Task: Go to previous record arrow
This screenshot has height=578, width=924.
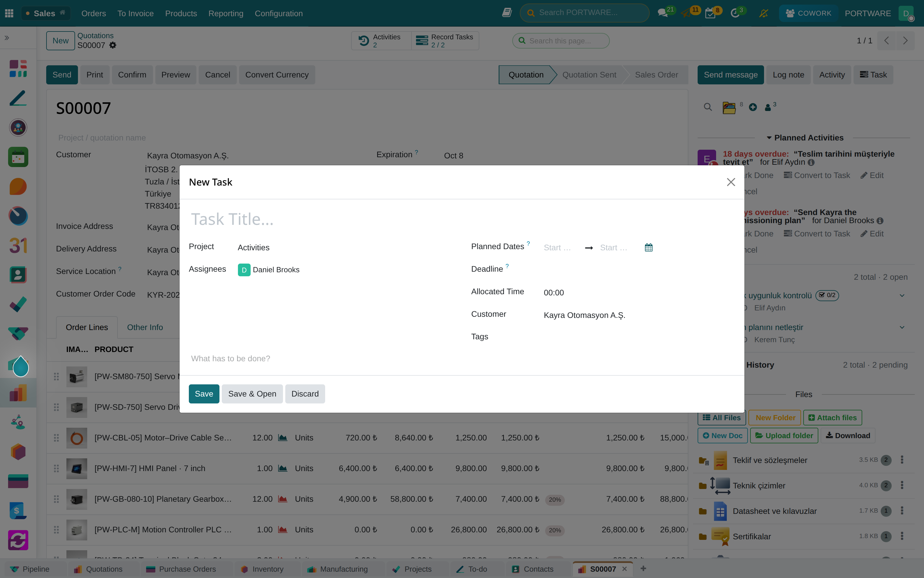Action: (886, 40)
